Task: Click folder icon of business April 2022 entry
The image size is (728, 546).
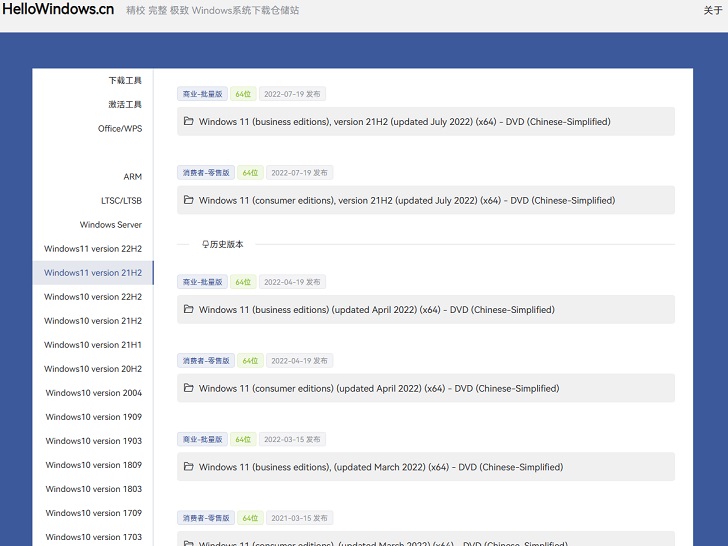Action: 188,309
